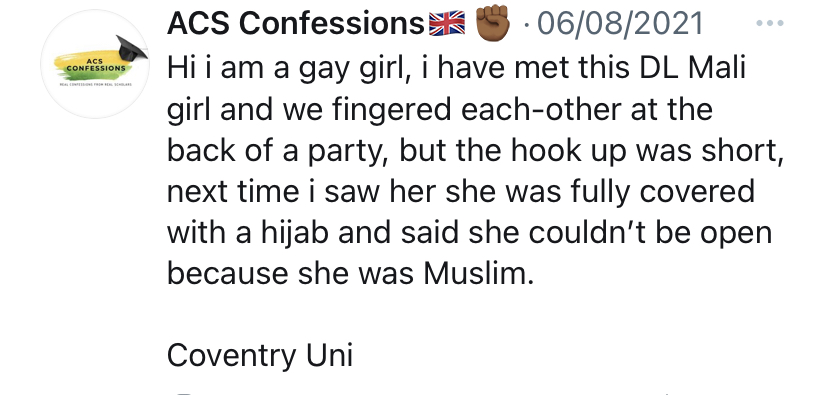Click the 'Coventry Uni' text line
Screen dimensions: 828x395
click(260, 355)
